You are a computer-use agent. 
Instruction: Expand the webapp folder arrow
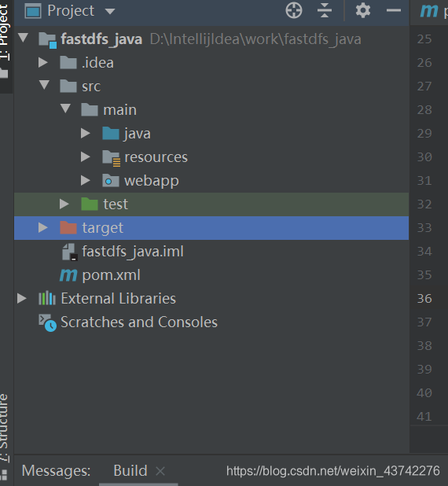(x=85, y=180)
